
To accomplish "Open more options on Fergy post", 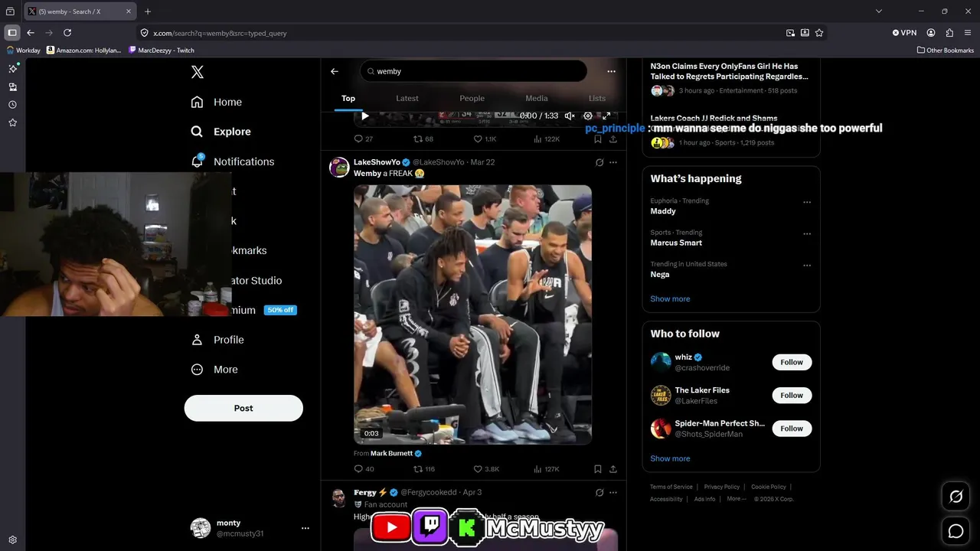I will tap(612, 493).
